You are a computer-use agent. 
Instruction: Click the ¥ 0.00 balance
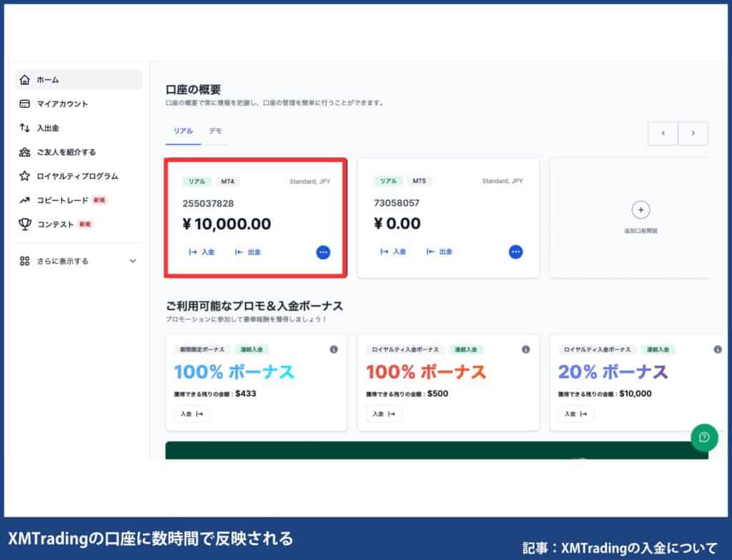[397, 224]
